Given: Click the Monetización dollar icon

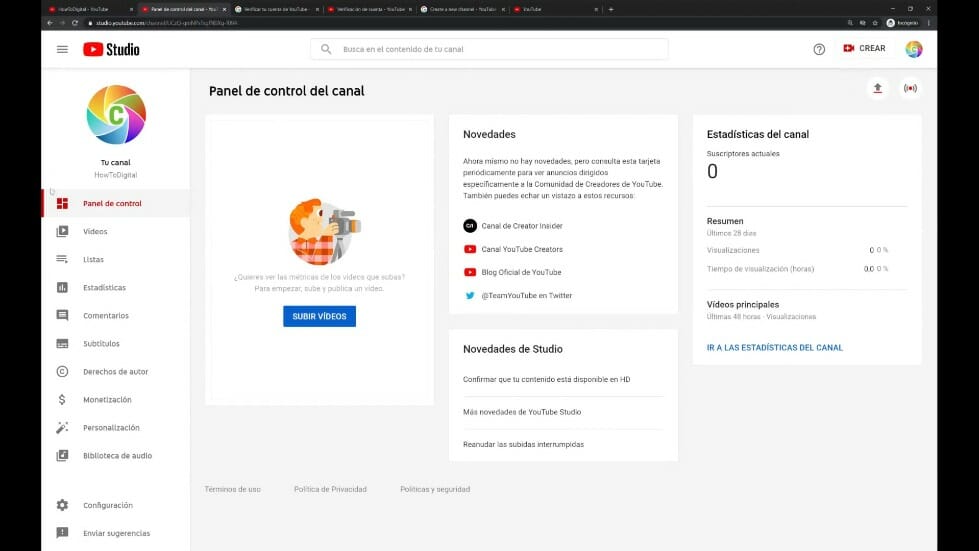Looking at the screenshot, I should pyautogui.click(x=62, y=399).
